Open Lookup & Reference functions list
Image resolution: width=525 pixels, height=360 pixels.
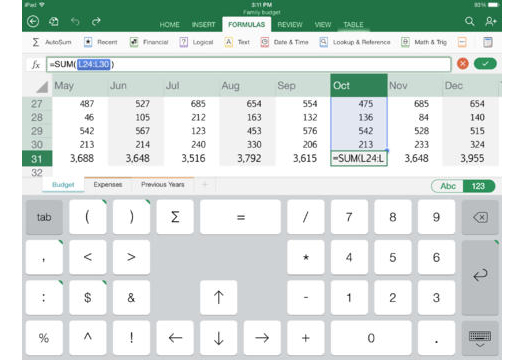click(x=355, y=42)
